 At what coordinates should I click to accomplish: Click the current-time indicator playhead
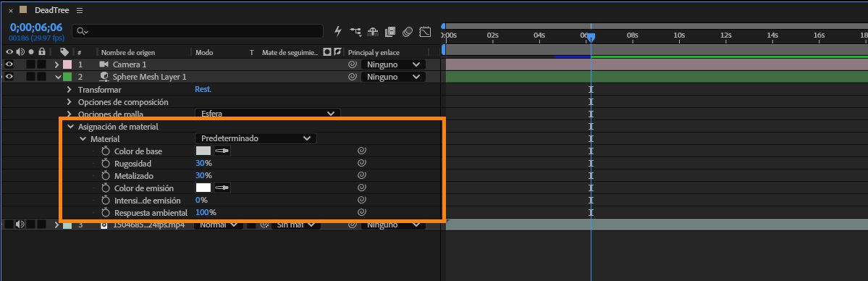(x=591, y=37)
